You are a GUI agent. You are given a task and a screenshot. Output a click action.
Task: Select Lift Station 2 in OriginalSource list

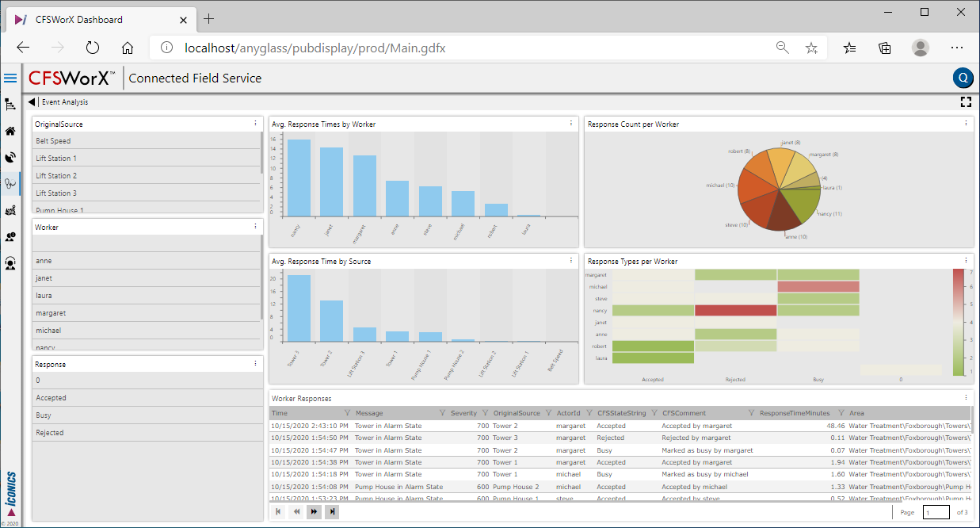pos(147,176)
